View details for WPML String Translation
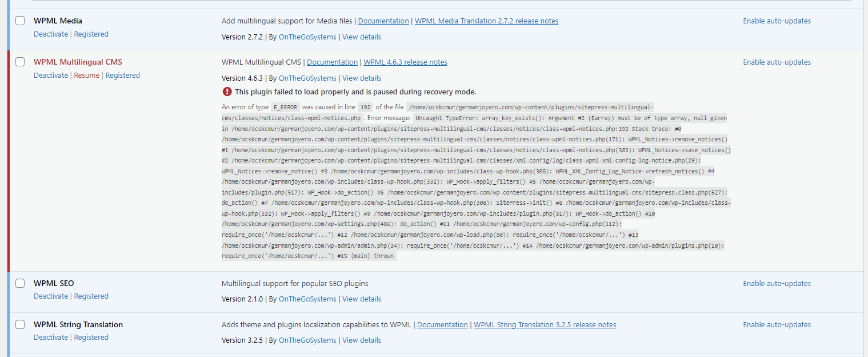Viewport: 868px width, 357px height. pyautogui.click(x=362, y=340)
